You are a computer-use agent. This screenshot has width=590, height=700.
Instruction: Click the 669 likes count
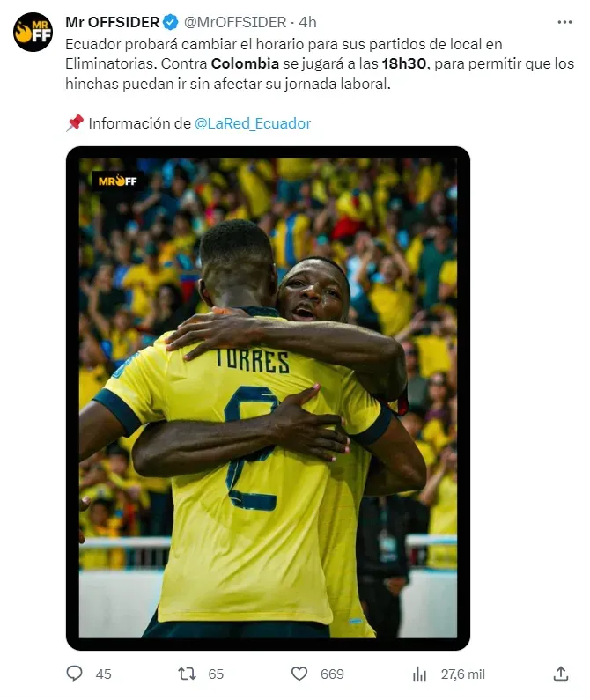point(332,674)
